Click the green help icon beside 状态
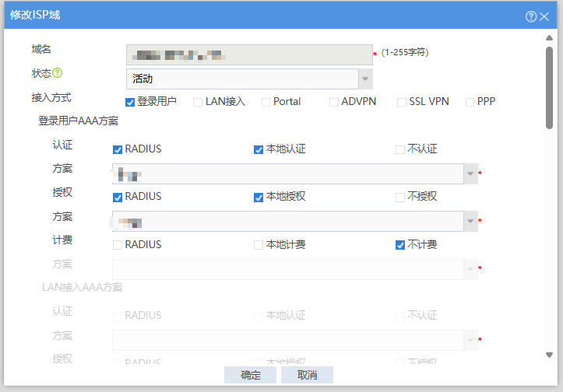Image resolution: width=563 pixels, height=392 pixels. tap(58, 73)
